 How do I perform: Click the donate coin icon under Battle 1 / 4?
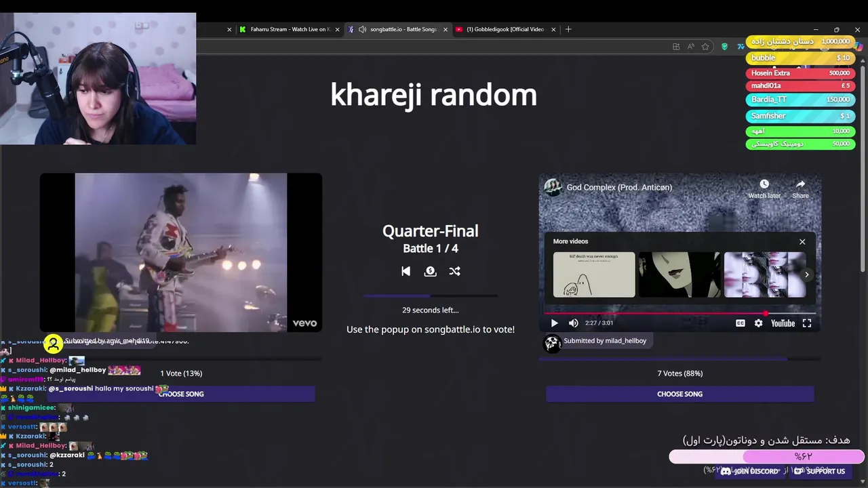(x=430, y=271)
